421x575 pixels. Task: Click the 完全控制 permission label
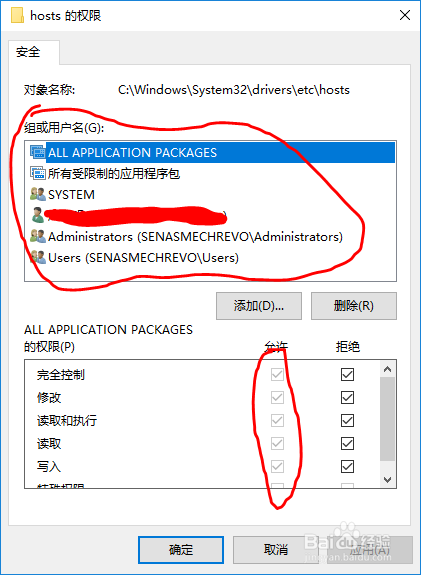click(61, 374)
